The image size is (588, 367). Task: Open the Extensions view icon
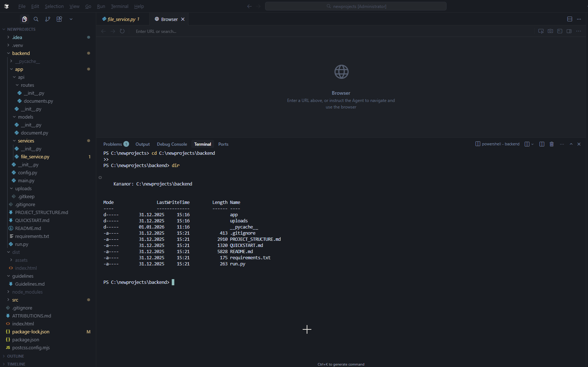(x=59, y=19)
